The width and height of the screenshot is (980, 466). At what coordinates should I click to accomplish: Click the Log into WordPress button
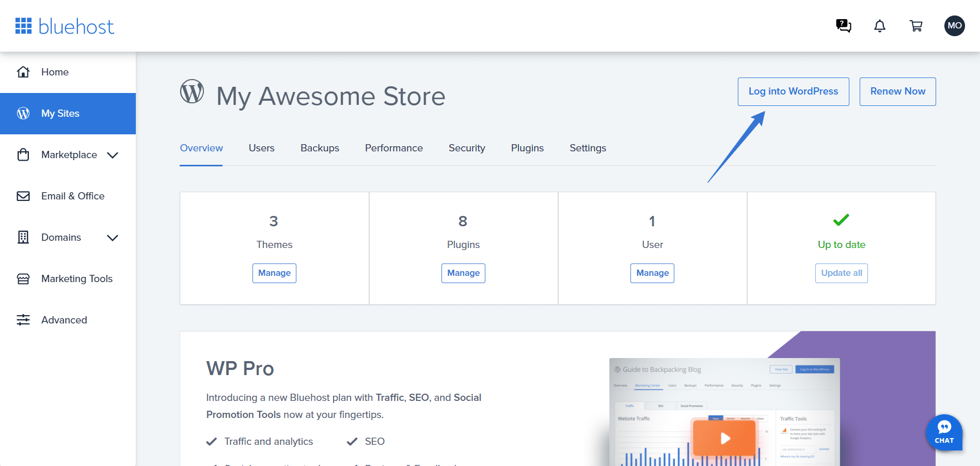(793, 91)
